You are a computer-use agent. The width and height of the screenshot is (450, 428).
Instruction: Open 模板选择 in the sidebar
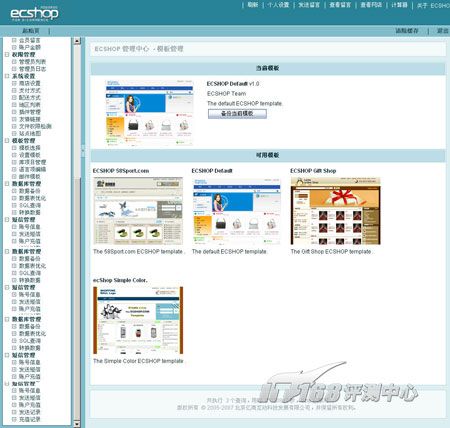pyautogui.click(x=30, y=148)
